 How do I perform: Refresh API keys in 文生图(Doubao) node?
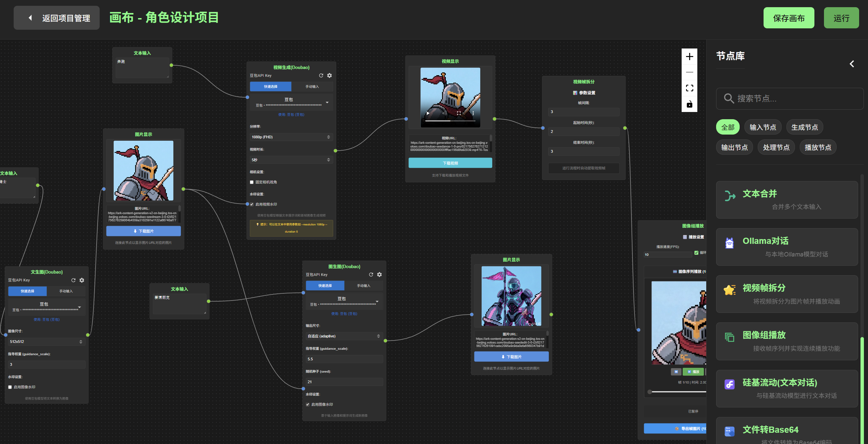pyautogui.click(x=73, y=280)
